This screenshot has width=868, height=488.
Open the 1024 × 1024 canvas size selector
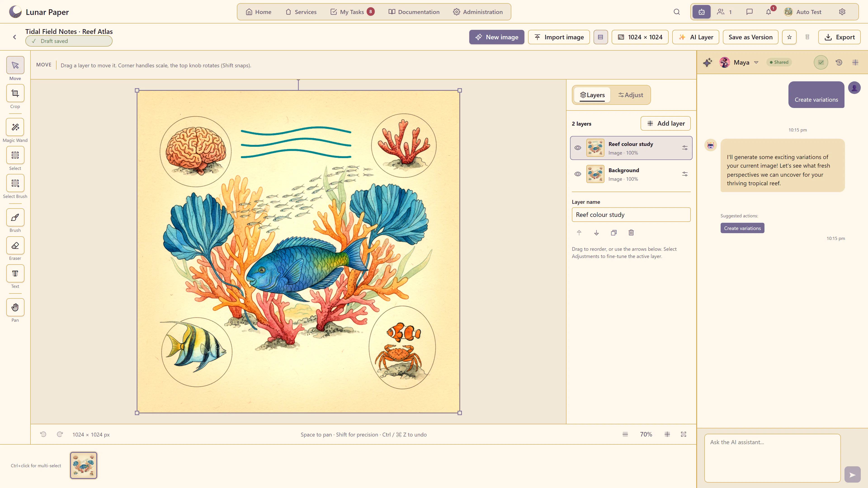click(x=640, y=37)
